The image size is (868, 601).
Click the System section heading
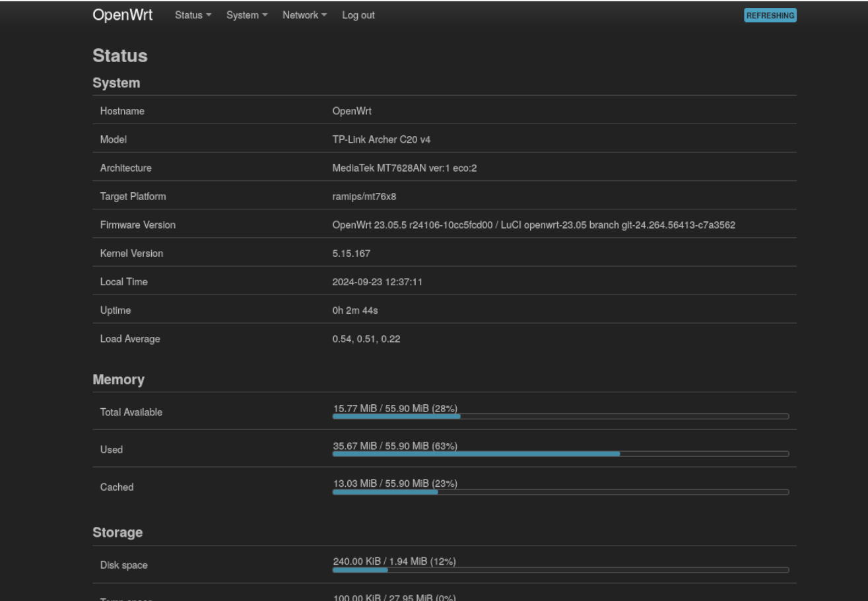[x=116, y=83]
